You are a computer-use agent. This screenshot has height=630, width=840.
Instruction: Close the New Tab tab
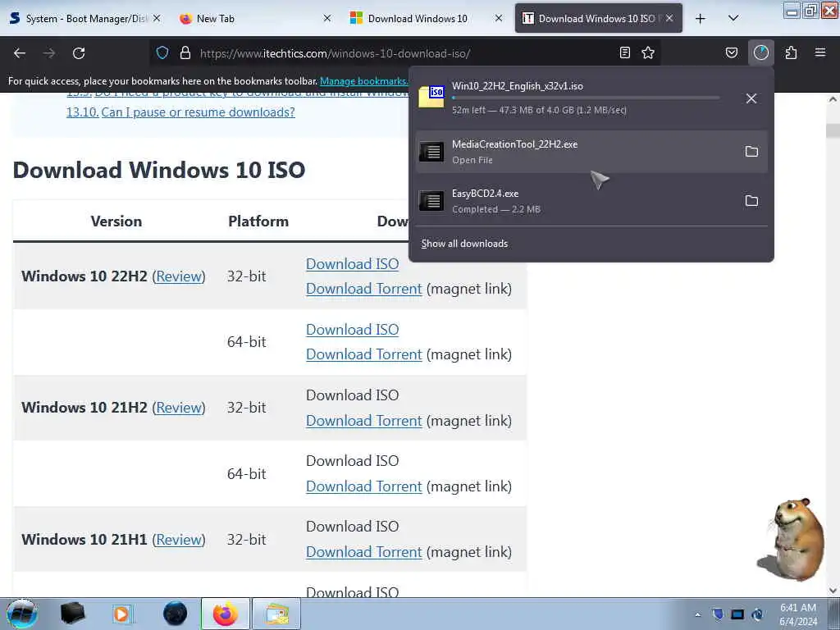[x=327, y=18]
